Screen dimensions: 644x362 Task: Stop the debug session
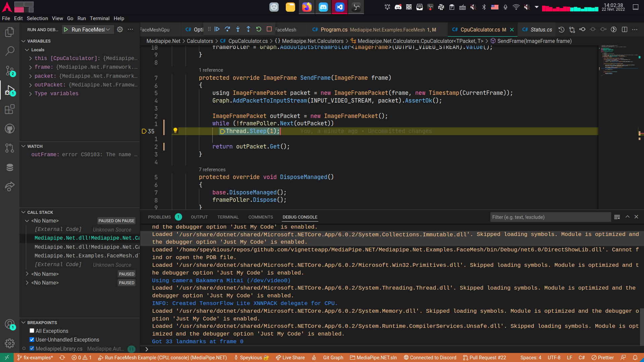point(269,29)
